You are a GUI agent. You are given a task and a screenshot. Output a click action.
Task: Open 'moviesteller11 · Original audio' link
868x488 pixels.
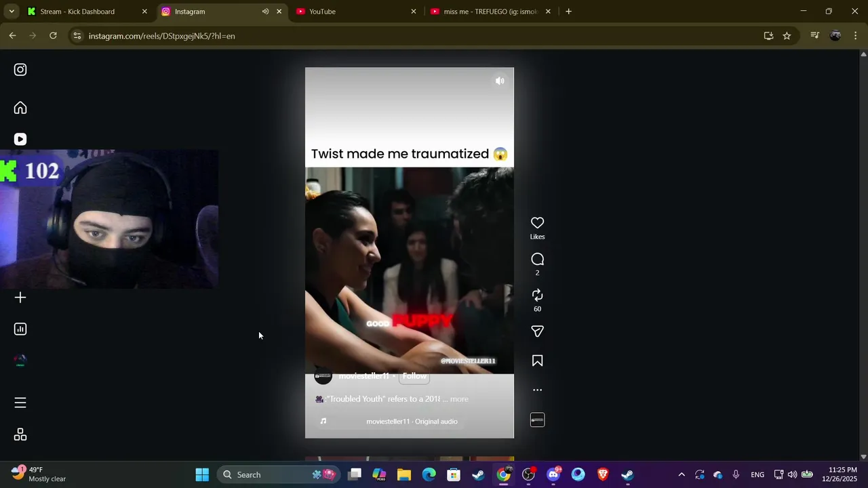[412, 422]
